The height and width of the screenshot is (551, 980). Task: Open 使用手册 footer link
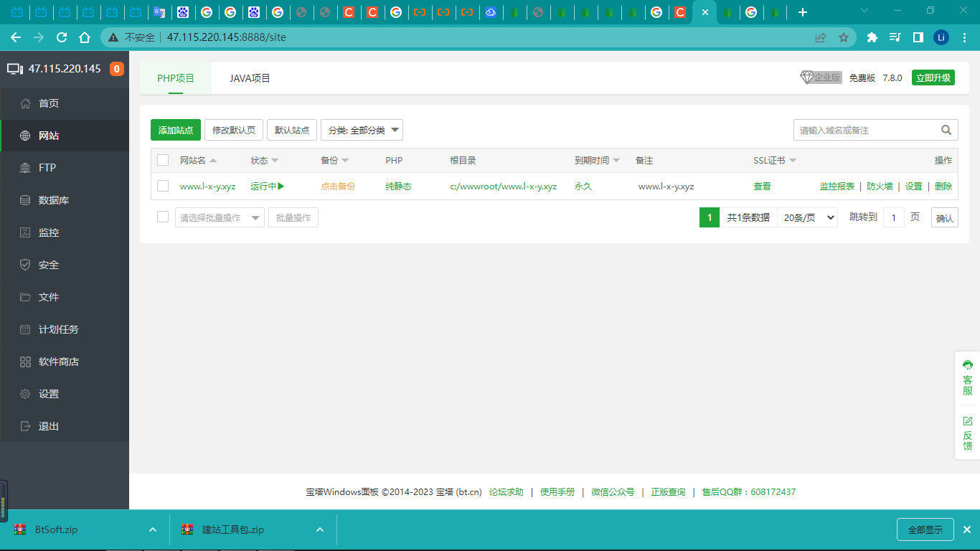557,492
